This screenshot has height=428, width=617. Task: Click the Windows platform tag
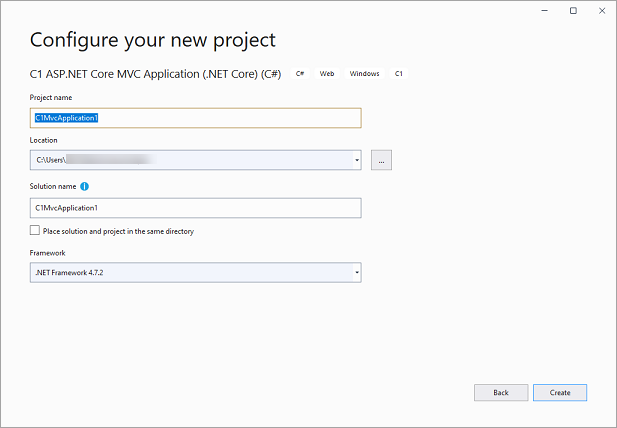364,74
